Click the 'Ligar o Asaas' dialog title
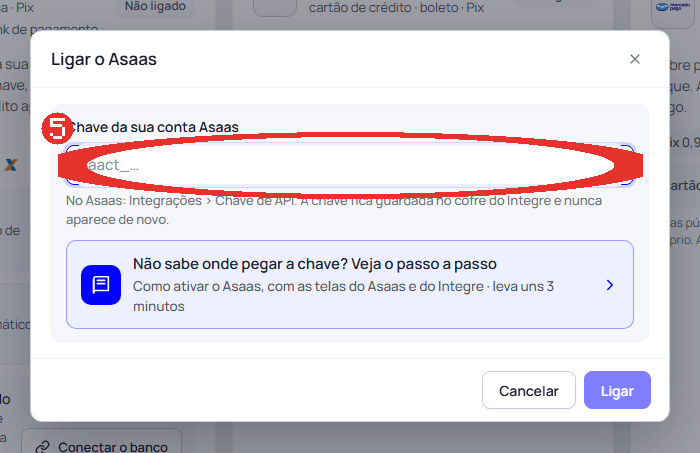 pyautogui.click(x=104, y=59)
